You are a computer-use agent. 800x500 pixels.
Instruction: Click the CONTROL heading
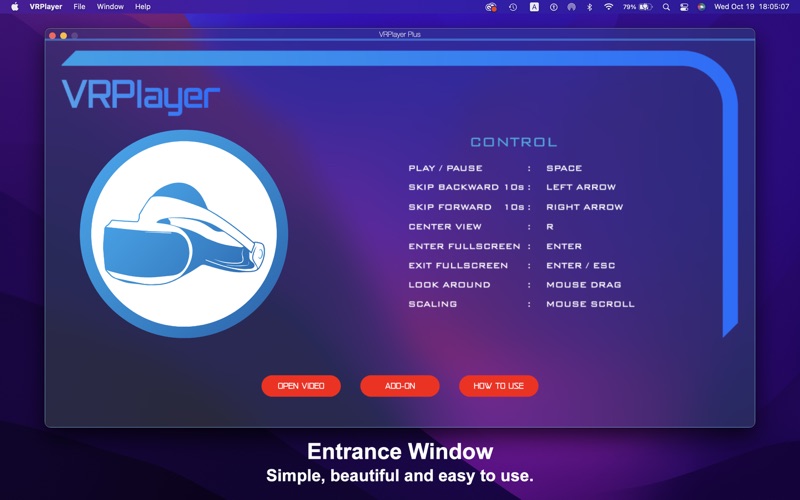[514, 142]
